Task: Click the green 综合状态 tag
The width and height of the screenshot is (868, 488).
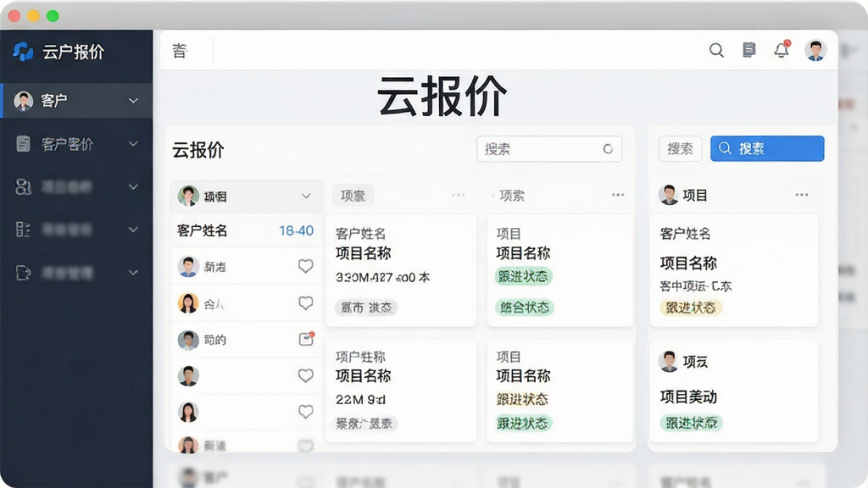Action: click(x=524, y=307)
